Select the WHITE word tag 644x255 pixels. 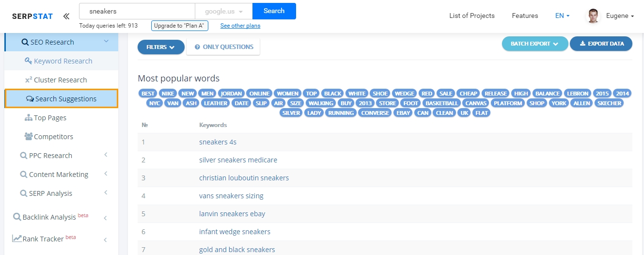click(357, 94)
